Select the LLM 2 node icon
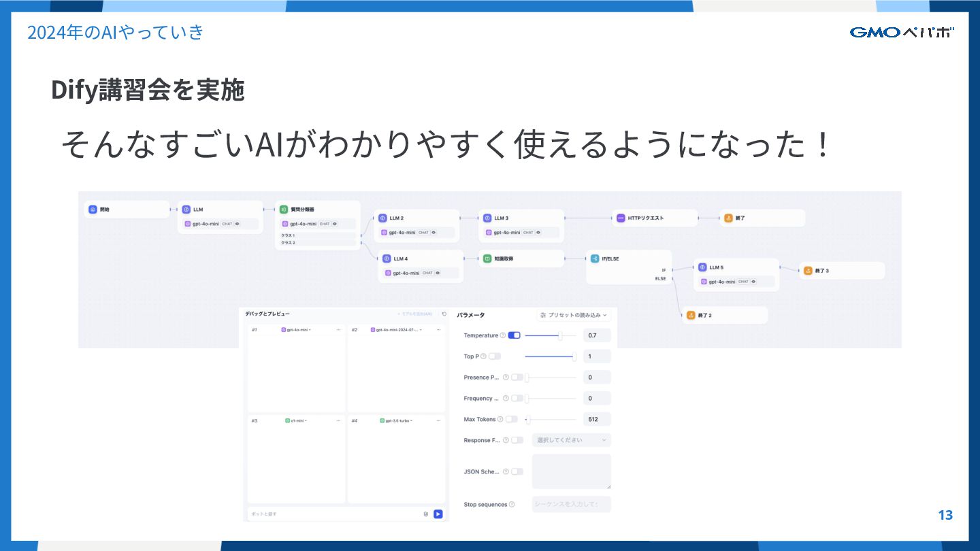Screen dimensions: 980x551 click(382, 218)
